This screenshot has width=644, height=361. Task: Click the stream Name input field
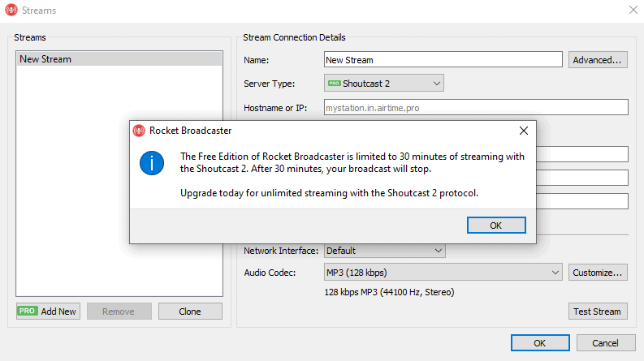[x=443, y=59]
